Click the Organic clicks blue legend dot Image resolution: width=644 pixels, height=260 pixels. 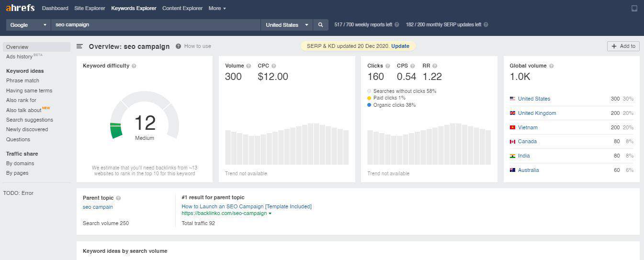(x=369, y=105)
